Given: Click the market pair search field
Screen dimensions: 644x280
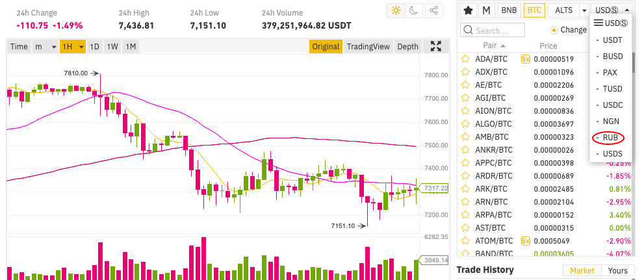Looking at the screenshot, I should coord(493,31).
